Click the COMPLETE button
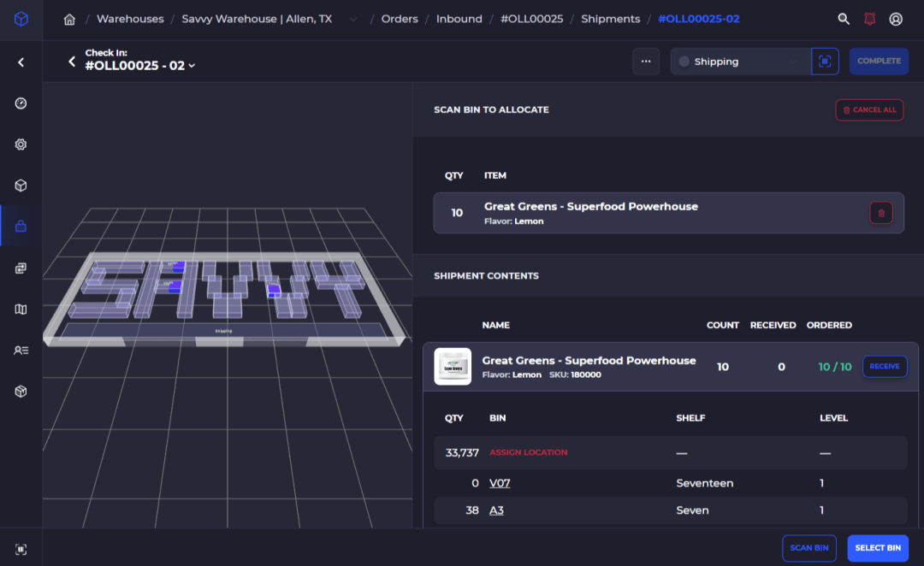924x566 pixels. tap(879, 62)
